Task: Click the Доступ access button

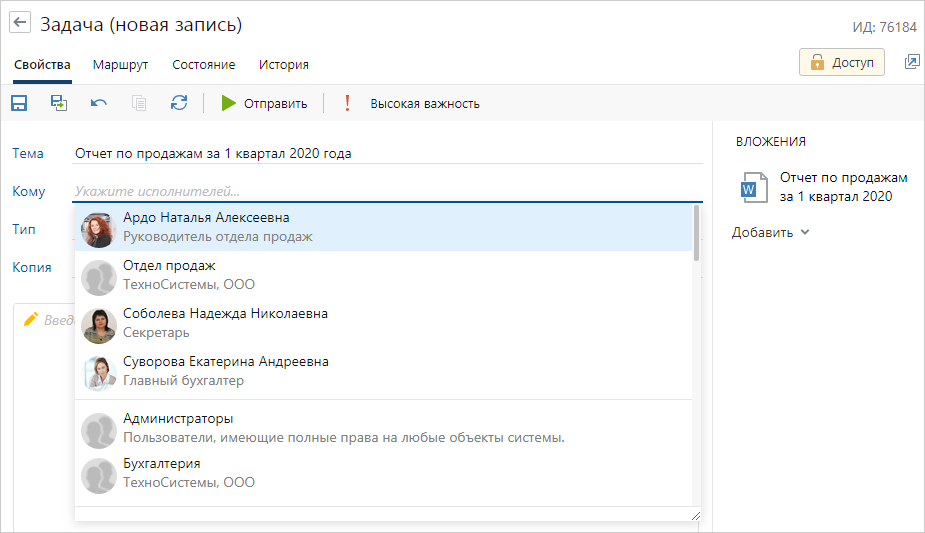Action: (x=841, y=62)
